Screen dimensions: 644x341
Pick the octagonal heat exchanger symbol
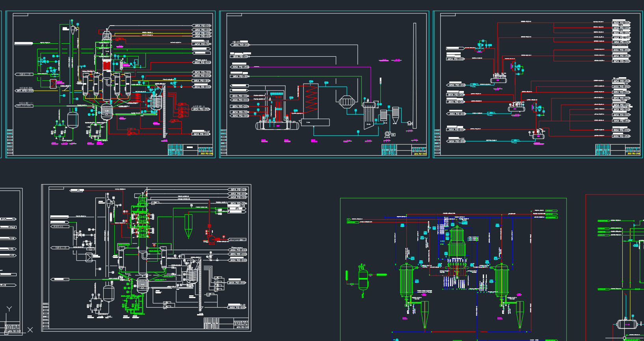point(346,102)
